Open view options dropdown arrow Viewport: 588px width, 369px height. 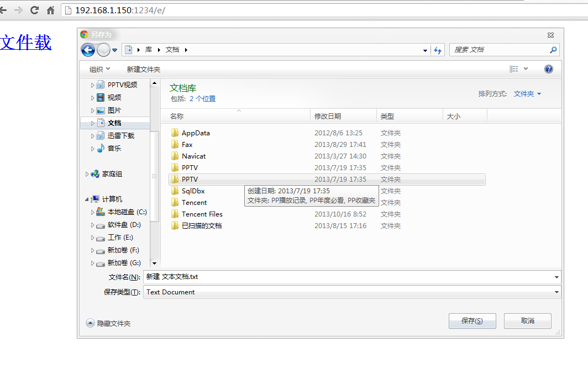526,69
